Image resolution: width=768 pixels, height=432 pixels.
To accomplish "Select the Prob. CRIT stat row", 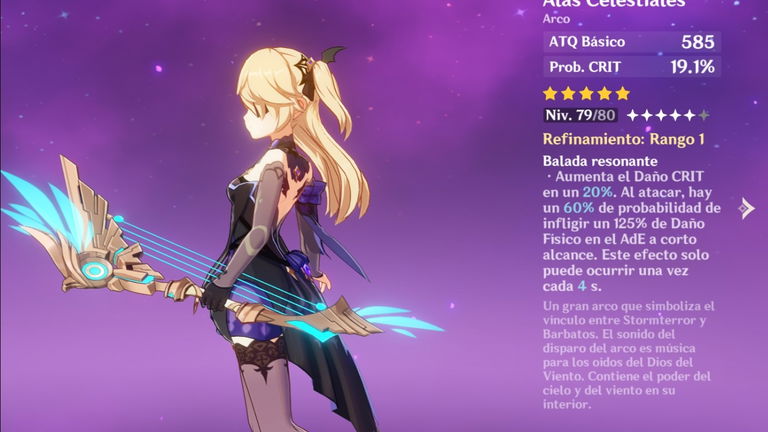I will click(x=632, y=67).
